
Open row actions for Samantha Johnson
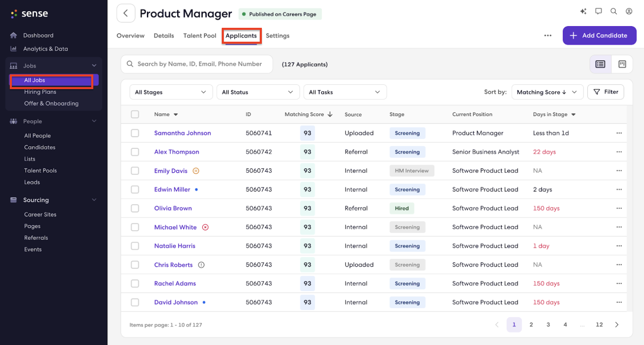pyautogui.click(x=619, y=133)
